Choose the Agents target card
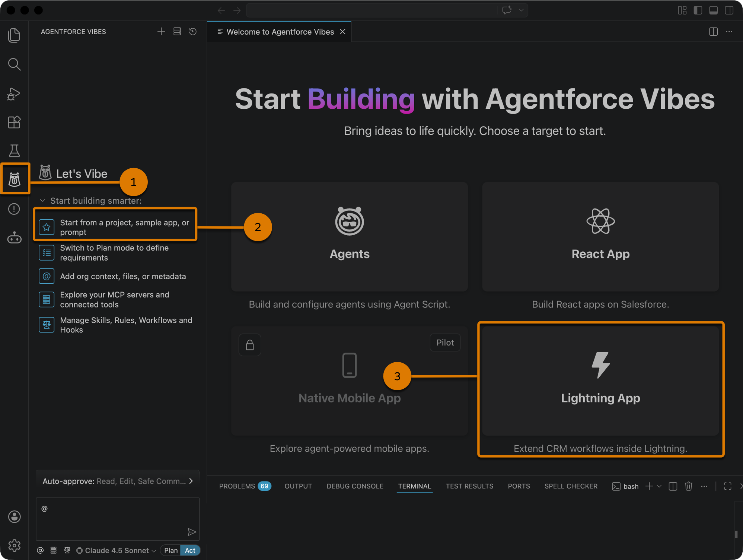743x560 pixels. [349, 236]
